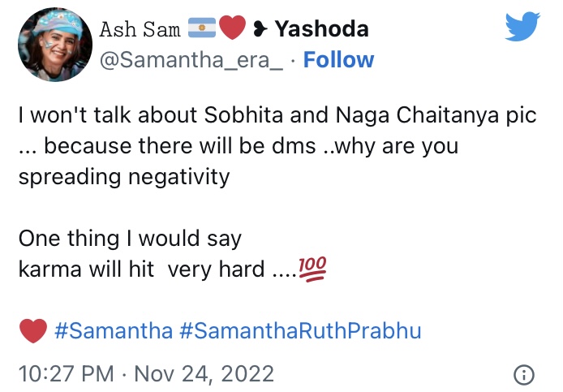Screen dimensions: 563x392
Task: Click the bold Yashoda text in name
Action: click(x=322, y=30)
